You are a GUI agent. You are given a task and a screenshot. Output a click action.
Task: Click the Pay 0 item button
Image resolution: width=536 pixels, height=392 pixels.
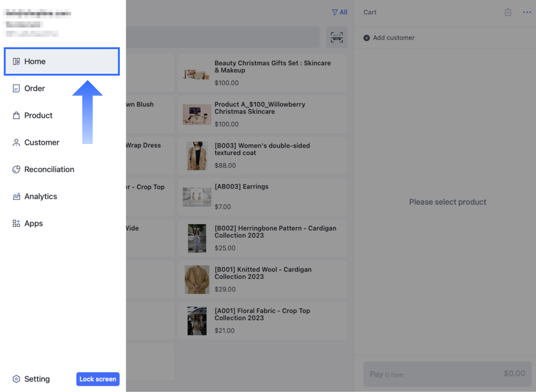pyautogui.click(x=447, y=374)
